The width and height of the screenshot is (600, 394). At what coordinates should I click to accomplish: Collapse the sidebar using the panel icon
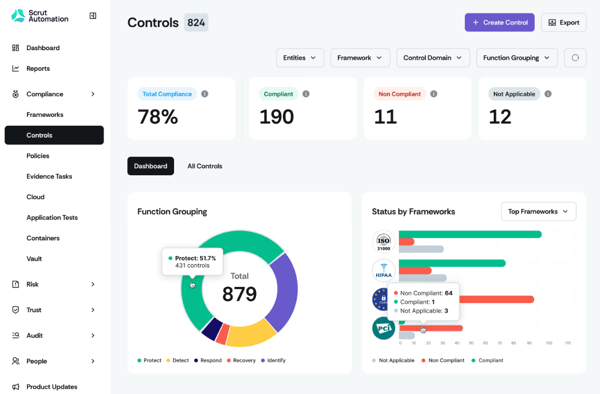pyautogui.click(x=93, y=16)
